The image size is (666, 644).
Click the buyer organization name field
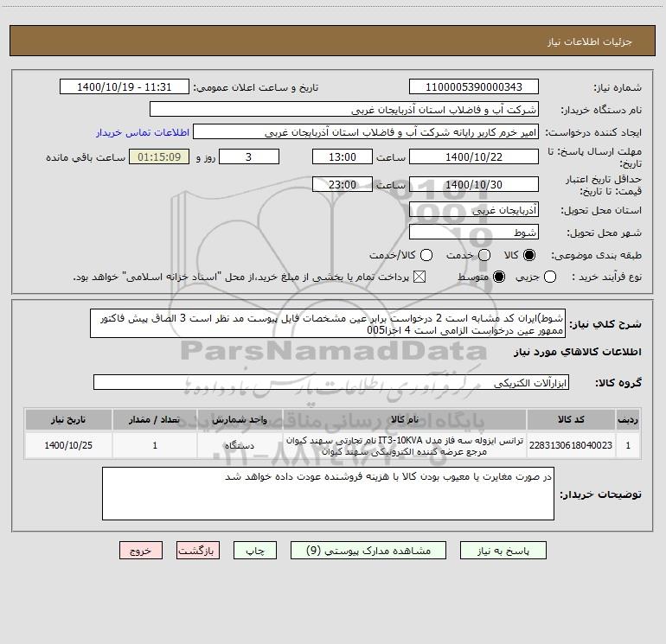[344, 109]
